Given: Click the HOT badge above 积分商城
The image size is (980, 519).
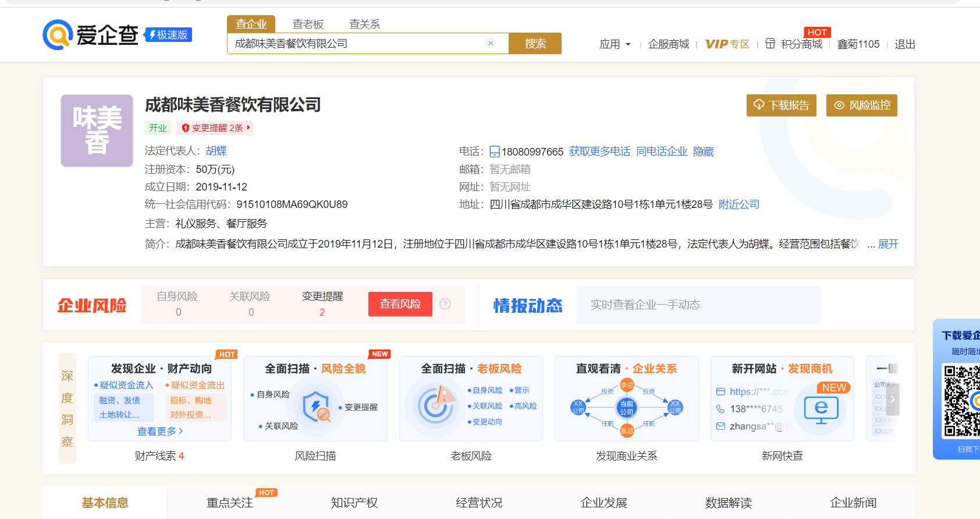Looking at the screenshot, I should 817,32.
